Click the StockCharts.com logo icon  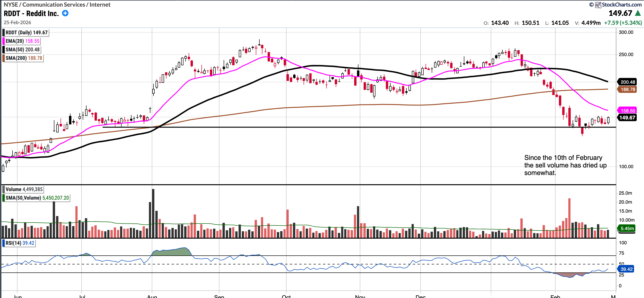coord(598,5)
